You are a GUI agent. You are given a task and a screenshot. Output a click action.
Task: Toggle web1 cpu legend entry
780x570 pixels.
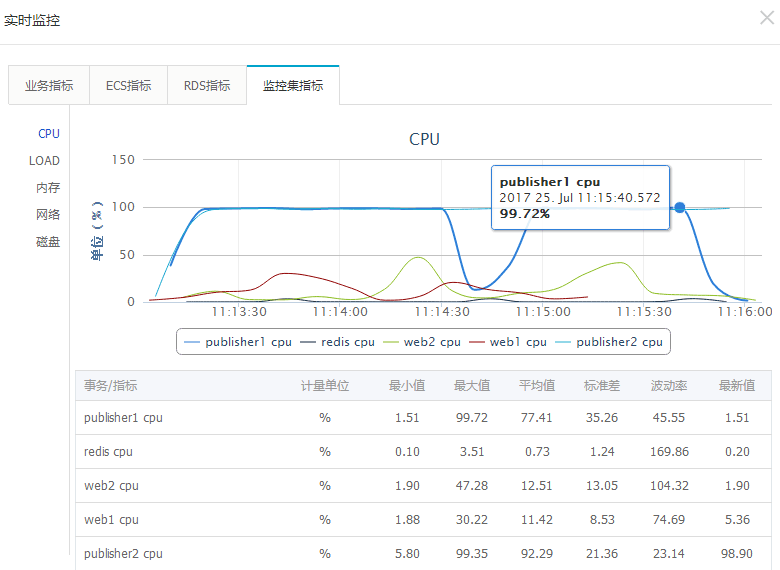click(x=508, y=342)
